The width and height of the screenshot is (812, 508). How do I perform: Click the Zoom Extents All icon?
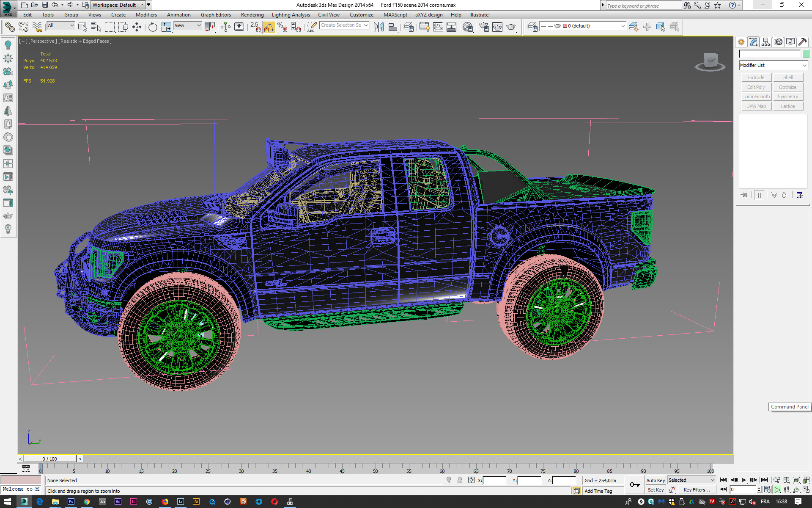806,480
